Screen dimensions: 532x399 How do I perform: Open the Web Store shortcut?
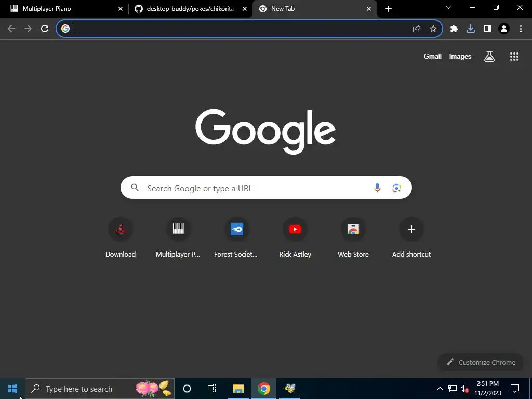[x=353, y=237]
